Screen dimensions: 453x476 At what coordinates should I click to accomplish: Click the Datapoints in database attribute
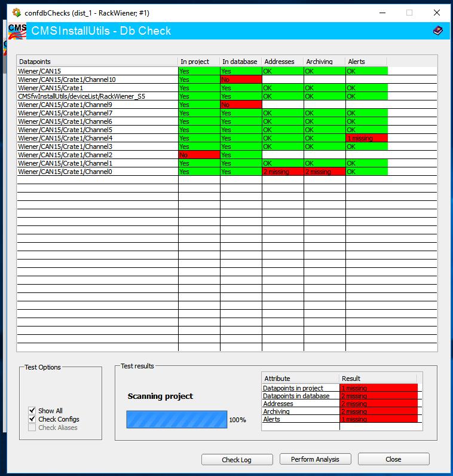pyautogui.click(x=301, y=395)
